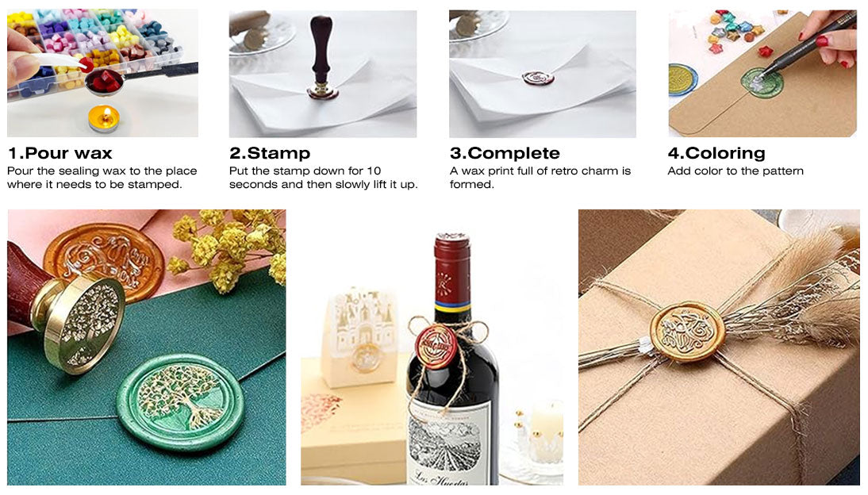The image size is (868, 495).
Task: Click the melting spoon with red wax
Action: tap(106, 82)
